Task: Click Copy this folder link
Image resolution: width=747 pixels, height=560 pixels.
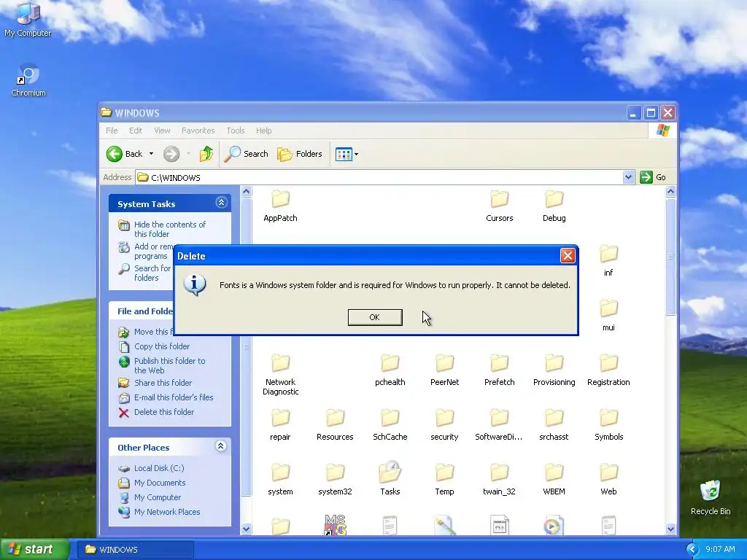Action: coord(162,346)
